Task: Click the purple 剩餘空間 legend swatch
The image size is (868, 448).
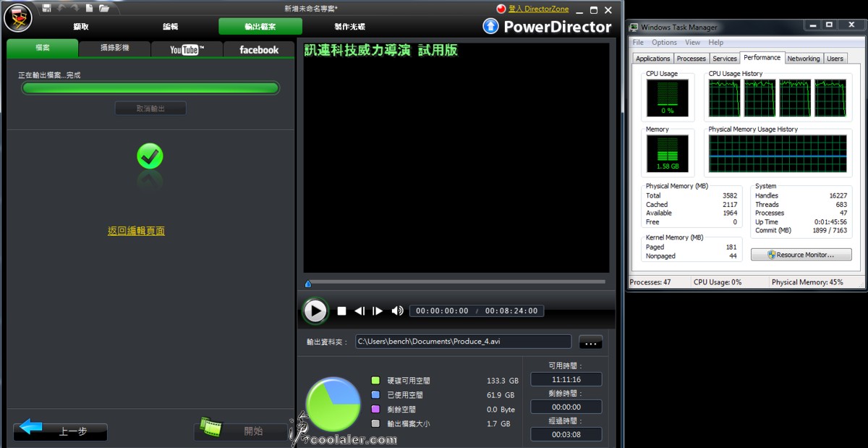Action: coord(375,410)
